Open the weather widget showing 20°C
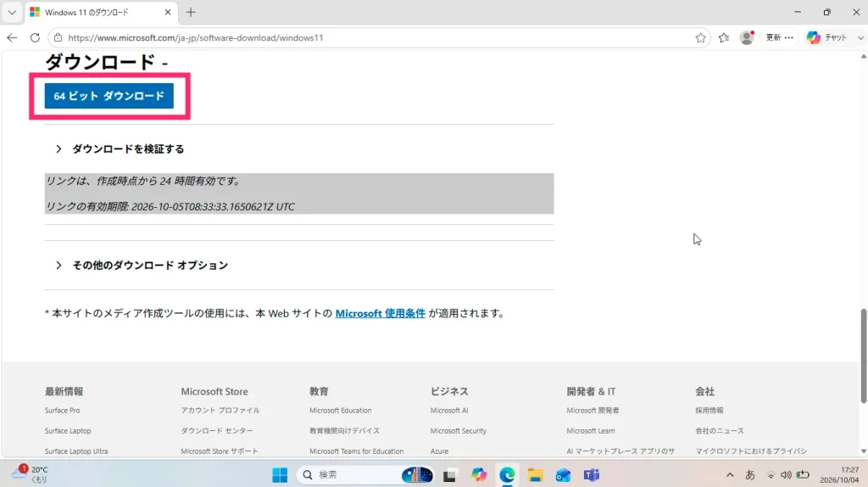The height and width of the screenshot is (487, 868). [x=31, y=475]
